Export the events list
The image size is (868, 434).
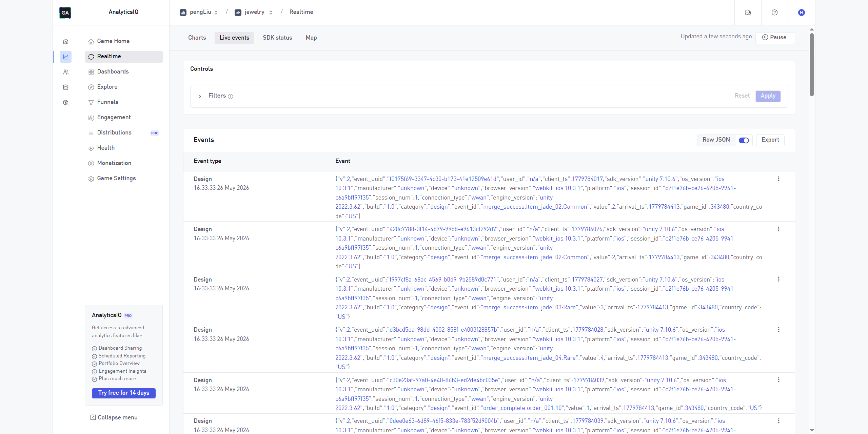[x=770, y=140]
